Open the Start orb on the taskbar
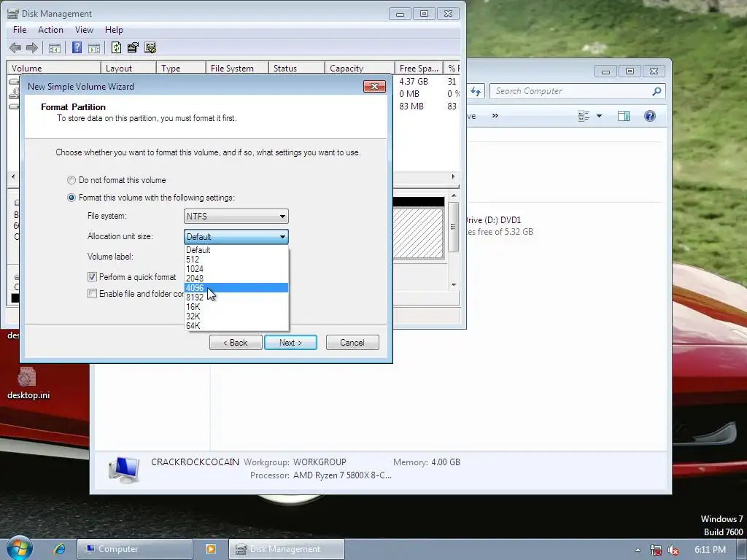This screenshot has height=560, width=747. (x=19, y=548)
